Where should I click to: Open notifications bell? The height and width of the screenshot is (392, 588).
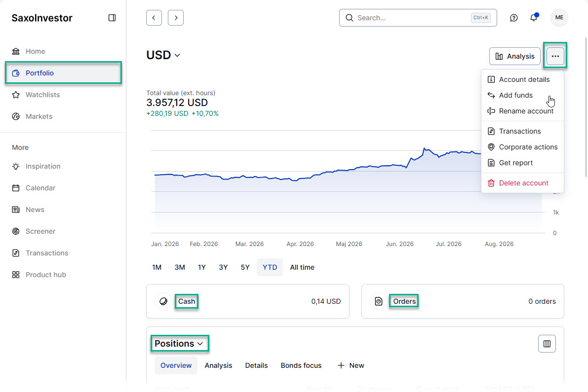(534, 18)
